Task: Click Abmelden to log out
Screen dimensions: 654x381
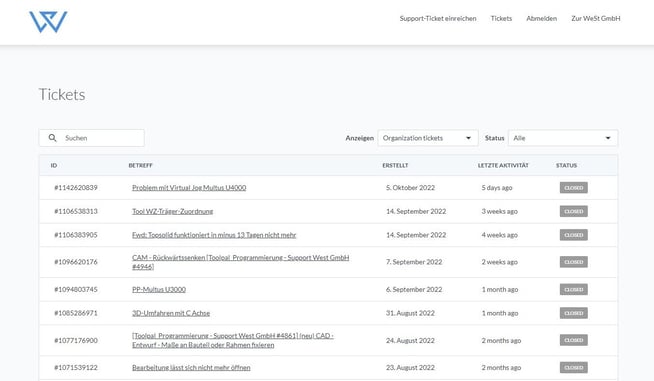Action: click(541, 18)
